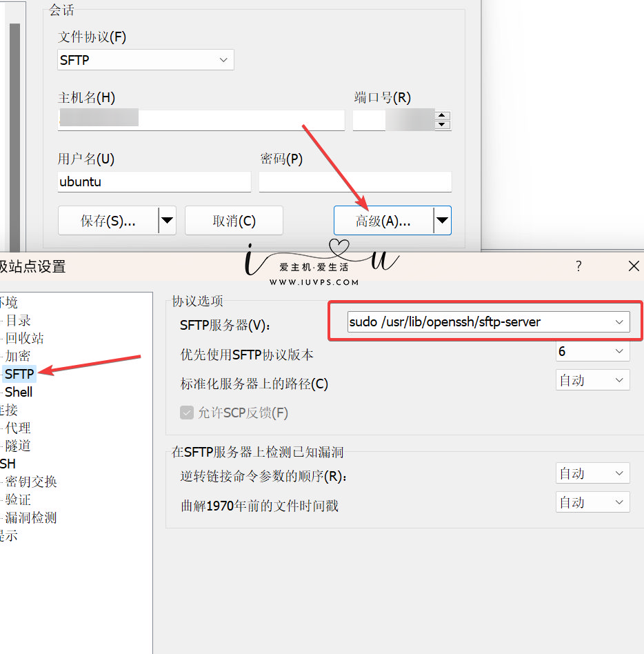Click the 取消(C) button

pyautogui.click(x=234, y=220)
